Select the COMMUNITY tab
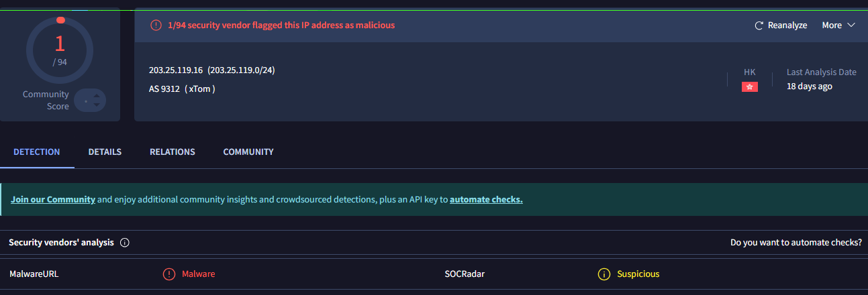 tap(248, 152)
